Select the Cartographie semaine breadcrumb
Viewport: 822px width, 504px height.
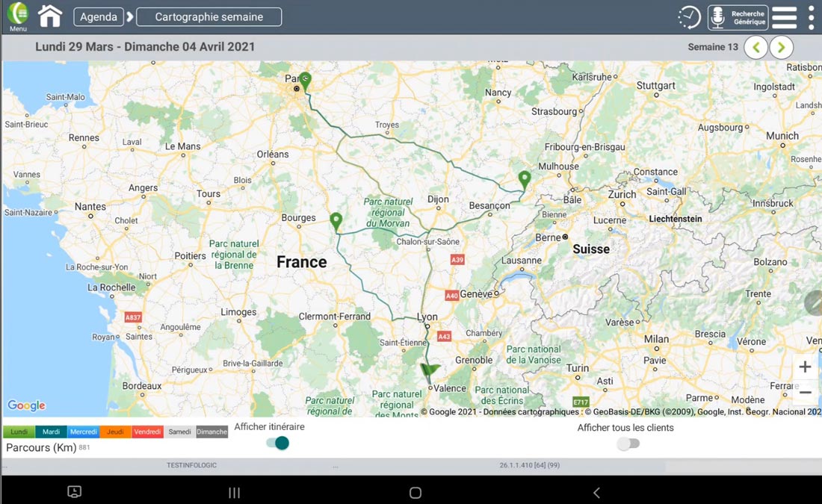tap(208, 16)
